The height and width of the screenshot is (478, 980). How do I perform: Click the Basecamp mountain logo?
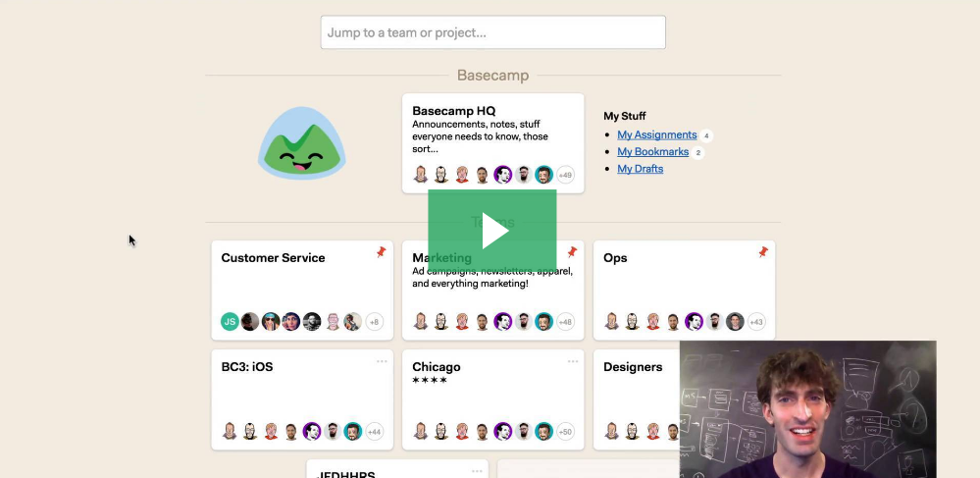pos(302,143)
